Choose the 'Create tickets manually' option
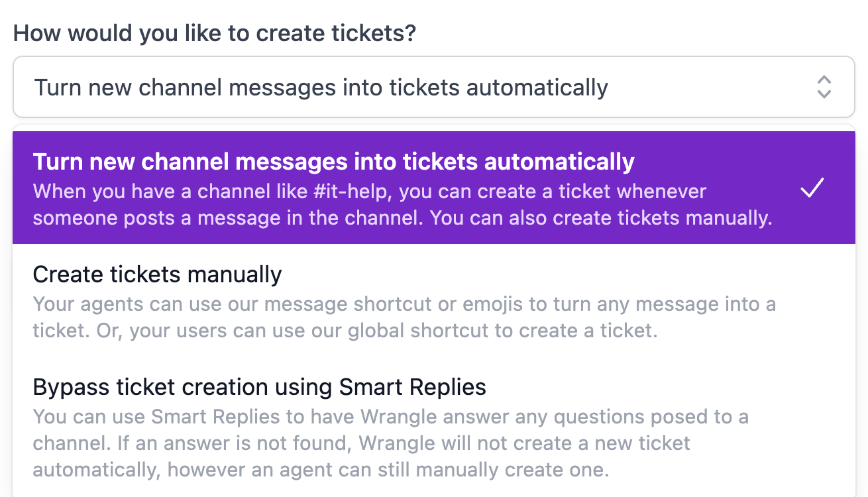868x497 pixels. click(157, 275)
